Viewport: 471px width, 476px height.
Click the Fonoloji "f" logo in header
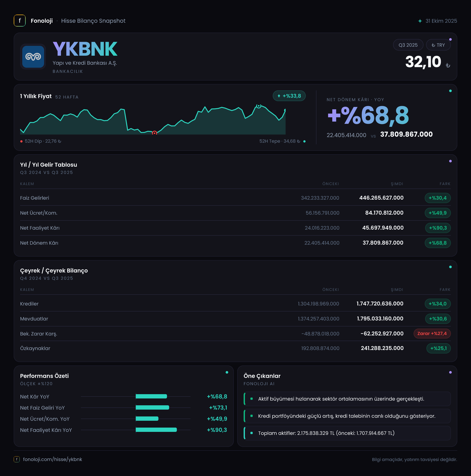[x=20, y=21]
